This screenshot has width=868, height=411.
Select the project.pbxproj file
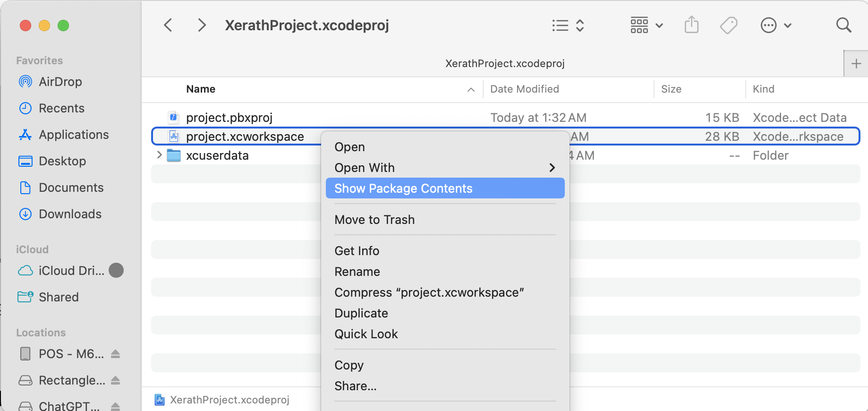pos(229,118)
